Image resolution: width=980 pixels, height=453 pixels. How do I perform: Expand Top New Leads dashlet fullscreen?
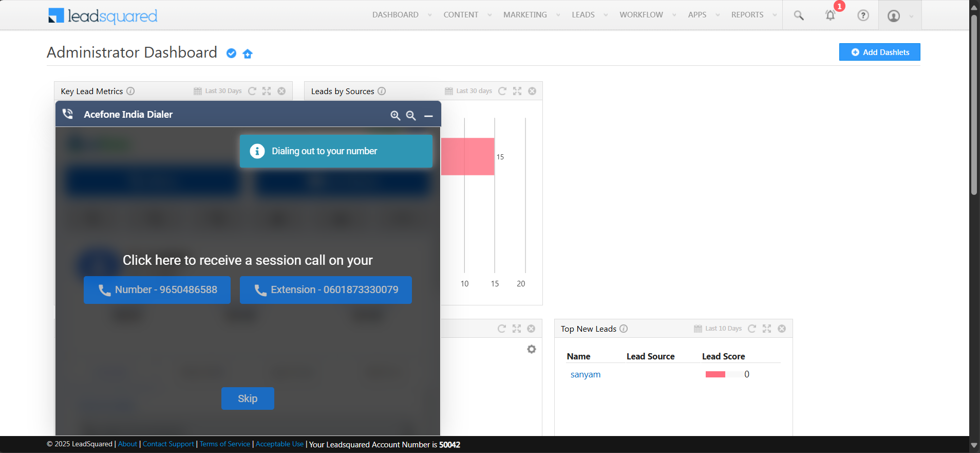point(767,329)
